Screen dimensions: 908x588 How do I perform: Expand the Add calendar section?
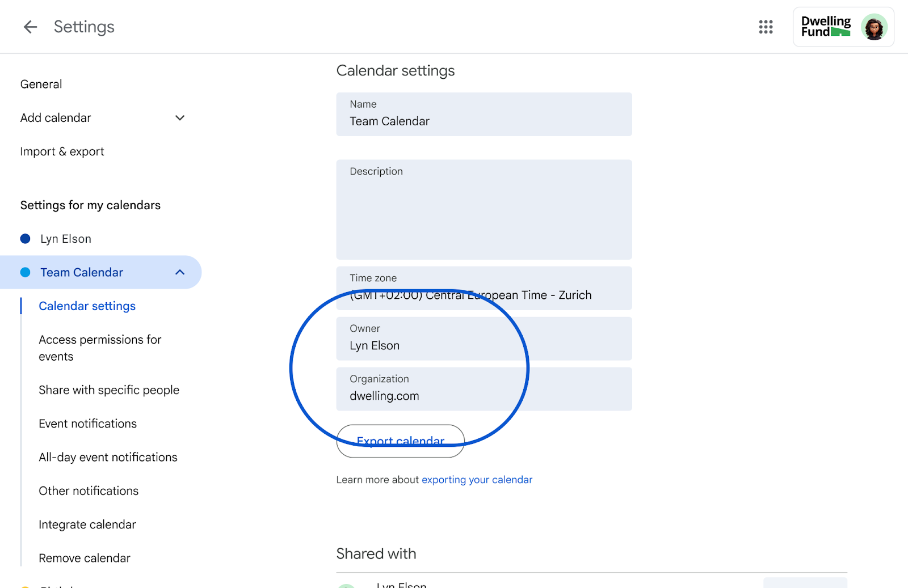(x=179, y=117)
